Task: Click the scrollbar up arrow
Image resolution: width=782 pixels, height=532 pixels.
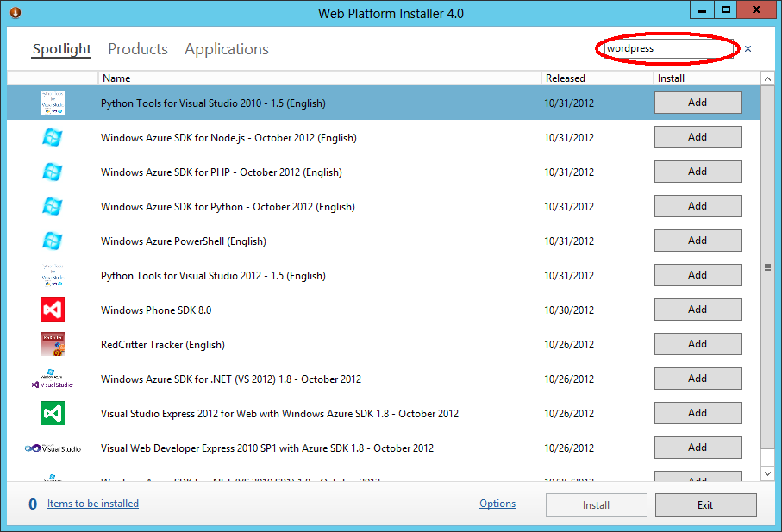Action: tap(767, 78)
